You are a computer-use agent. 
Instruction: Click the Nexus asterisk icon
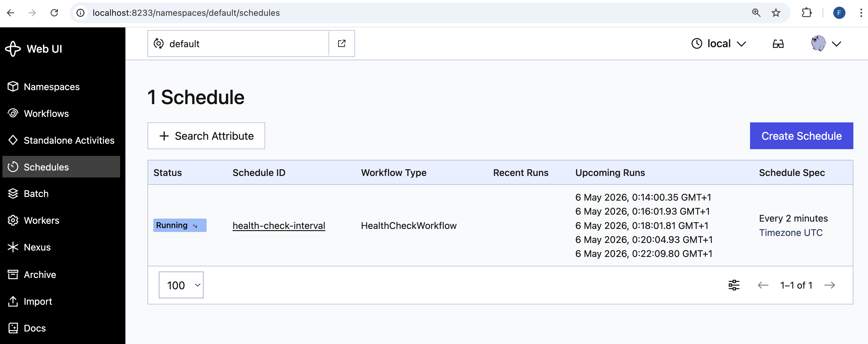13,247
